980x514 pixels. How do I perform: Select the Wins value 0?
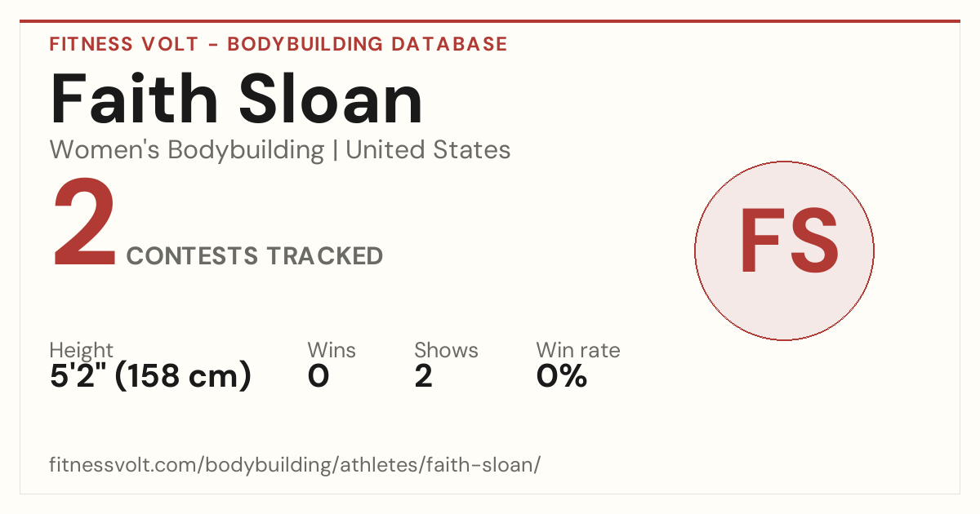[x=318, y=376]
